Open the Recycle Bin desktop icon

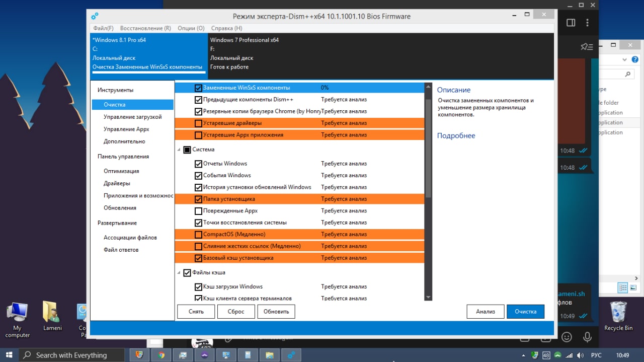[618, 316]
